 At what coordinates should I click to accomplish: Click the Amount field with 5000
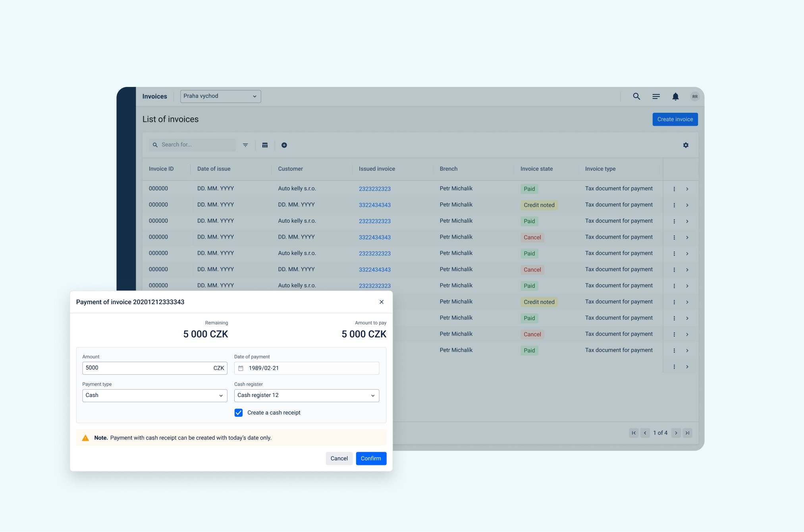(155, 368)
